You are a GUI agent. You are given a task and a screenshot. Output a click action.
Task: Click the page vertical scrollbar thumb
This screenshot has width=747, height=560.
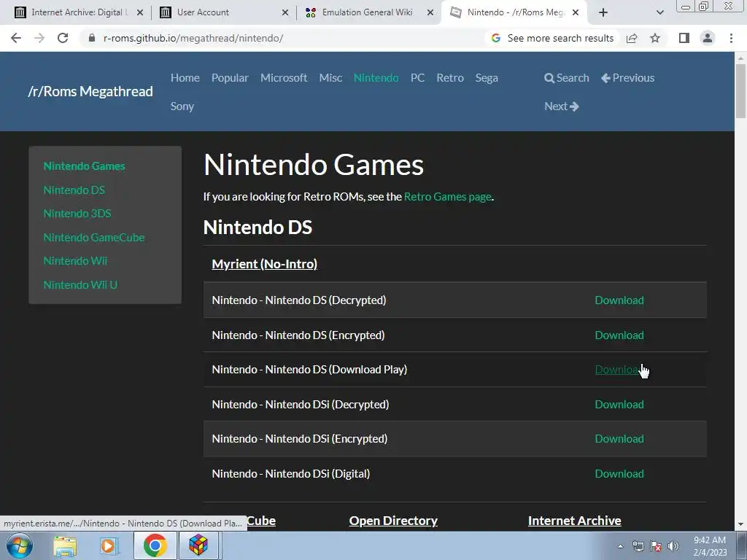(740, 90)
